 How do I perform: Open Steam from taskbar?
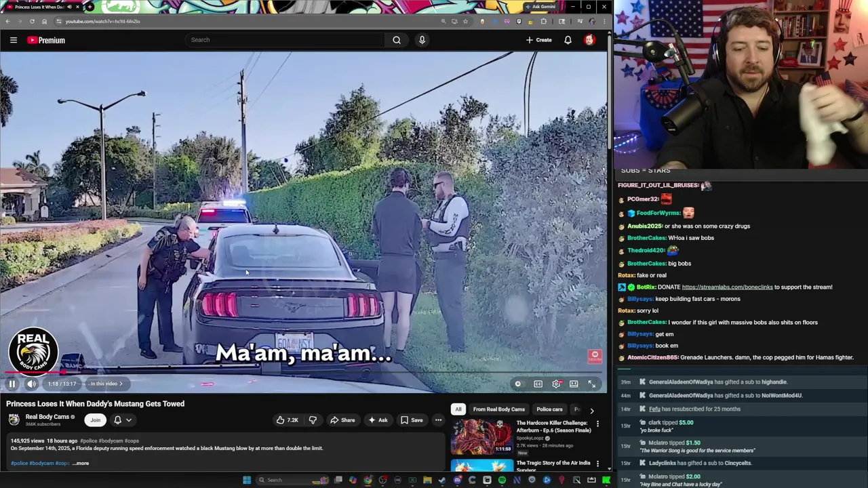[442, 480]
